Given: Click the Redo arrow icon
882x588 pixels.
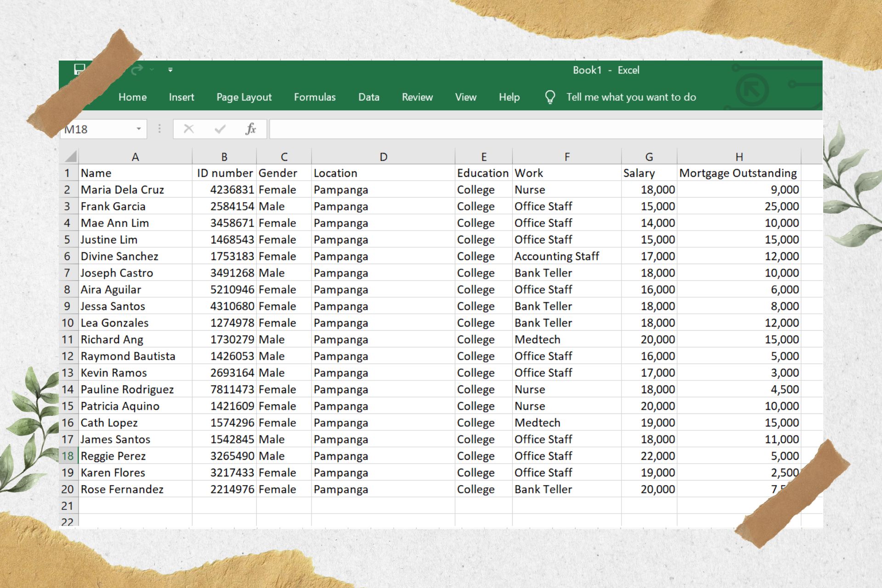Looking at the screenshot, I should coord(136,70).
